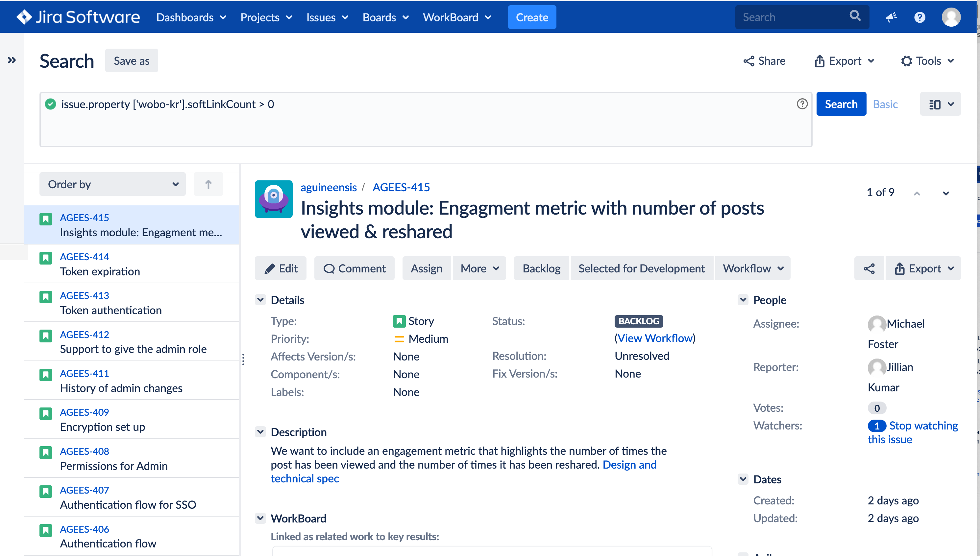Click the JQL syntax help icon

pyautogui.click(x=802, y=104)
